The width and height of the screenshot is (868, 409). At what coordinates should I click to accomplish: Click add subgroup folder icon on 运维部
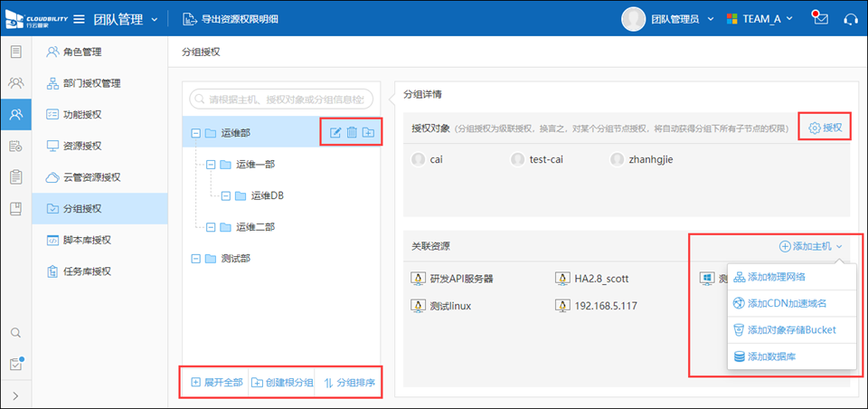click(x=369, y=133)
